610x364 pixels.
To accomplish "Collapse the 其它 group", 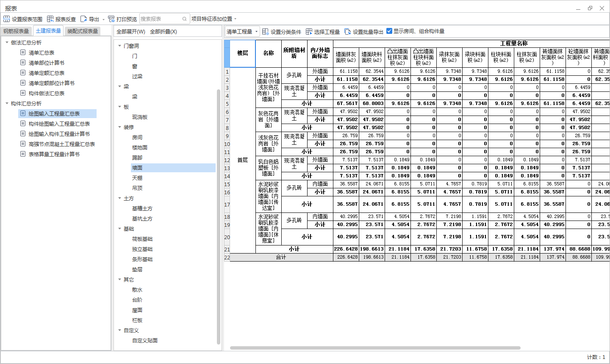I will point(119,279).
